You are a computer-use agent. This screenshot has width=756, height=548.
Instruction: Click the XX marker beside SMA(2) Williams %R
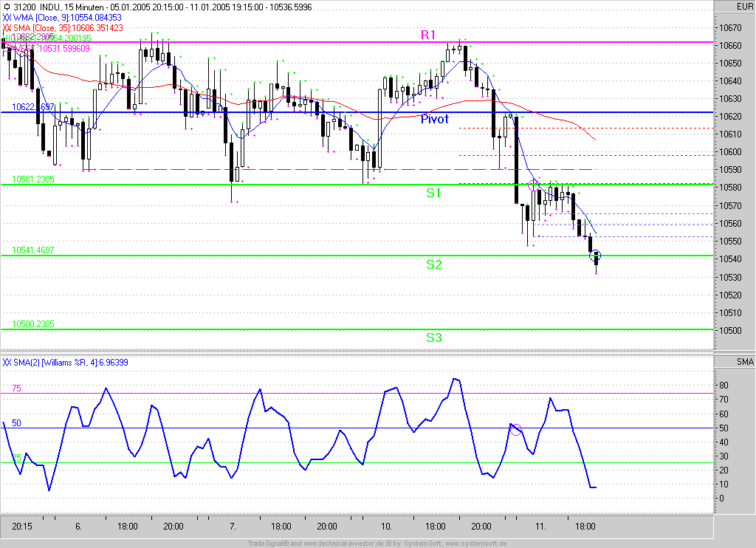pos(6,362)
